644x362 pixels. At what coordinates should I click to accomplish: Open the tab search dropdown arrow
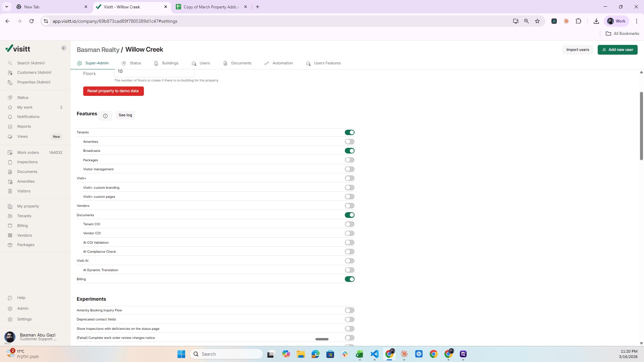(6, 7)
